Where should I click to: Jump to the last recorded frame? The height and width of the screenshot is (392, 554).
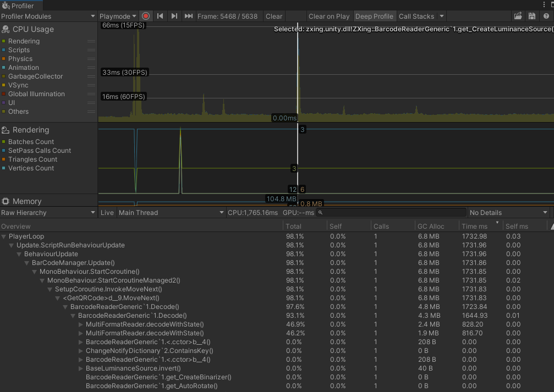[189, 16]
